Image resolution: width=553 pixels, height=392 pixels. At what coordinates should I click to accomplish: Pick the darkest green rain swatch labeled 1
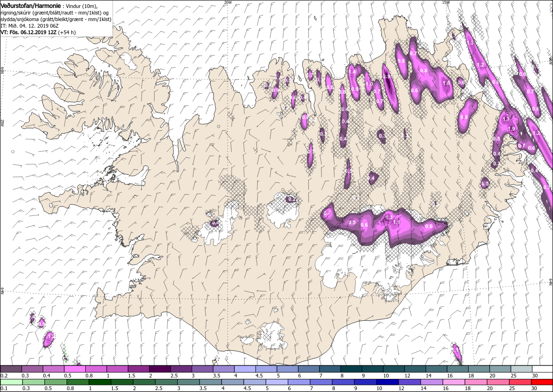tap(100, 382)
